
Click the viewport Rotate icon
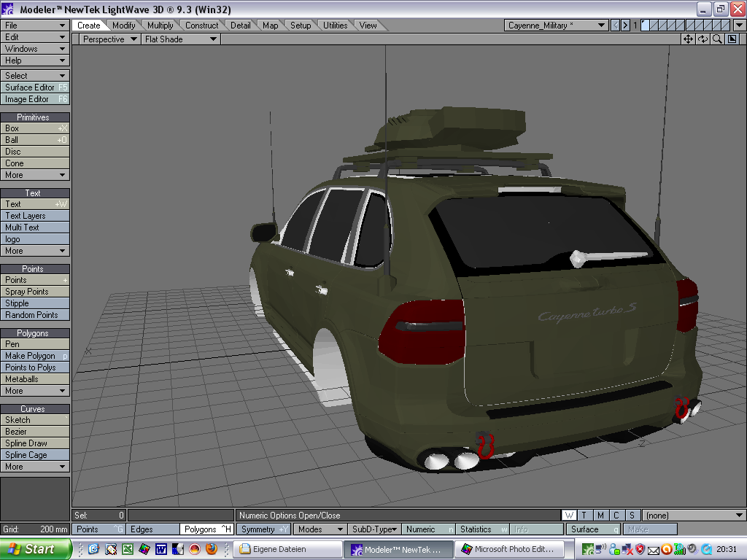(x=703, y=39)
